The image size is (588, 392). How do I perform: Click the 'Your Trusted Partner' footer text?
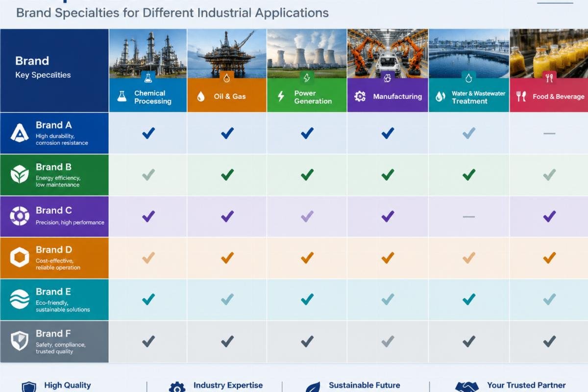526,385
